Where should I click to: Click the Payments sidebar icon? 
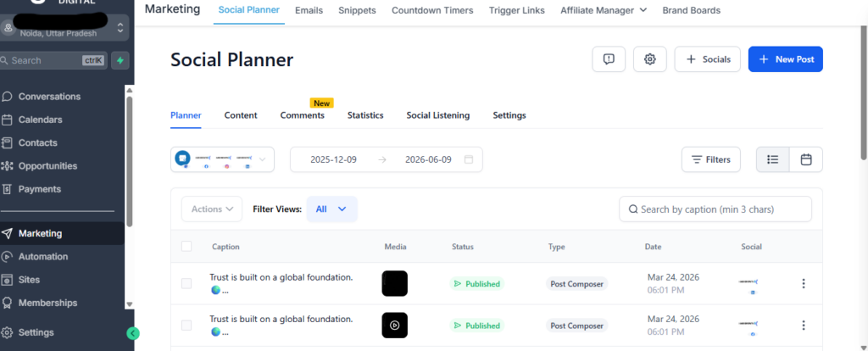click(x=7, y=189)
